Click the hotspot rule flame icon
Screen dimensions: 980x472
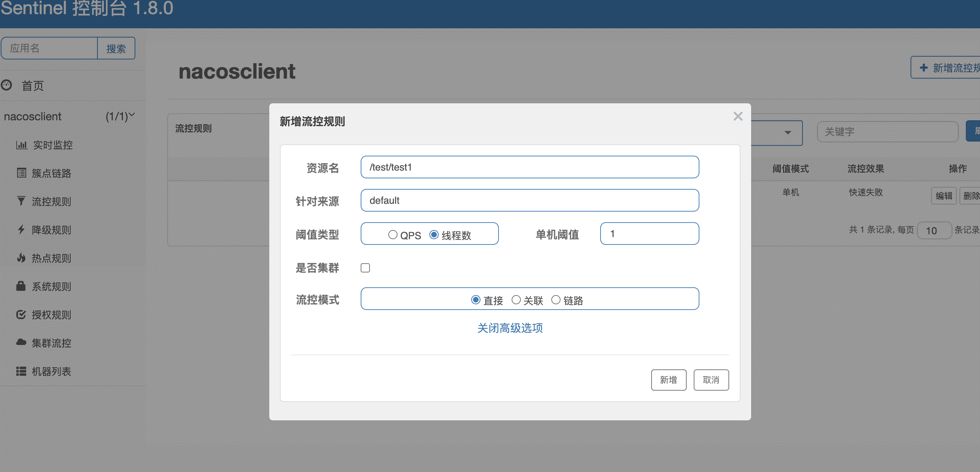click(21, 258)
